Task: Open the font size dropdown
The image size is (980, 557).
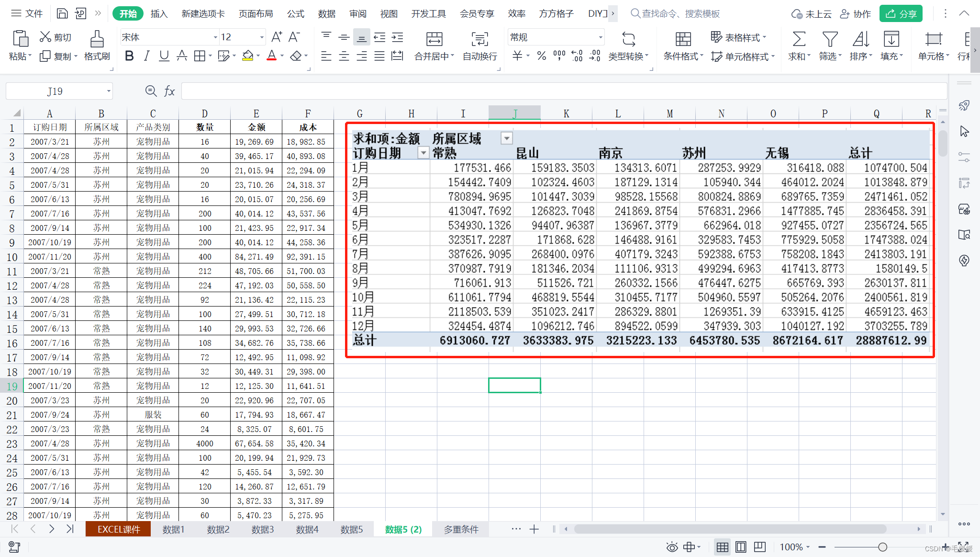Action: 262,37
